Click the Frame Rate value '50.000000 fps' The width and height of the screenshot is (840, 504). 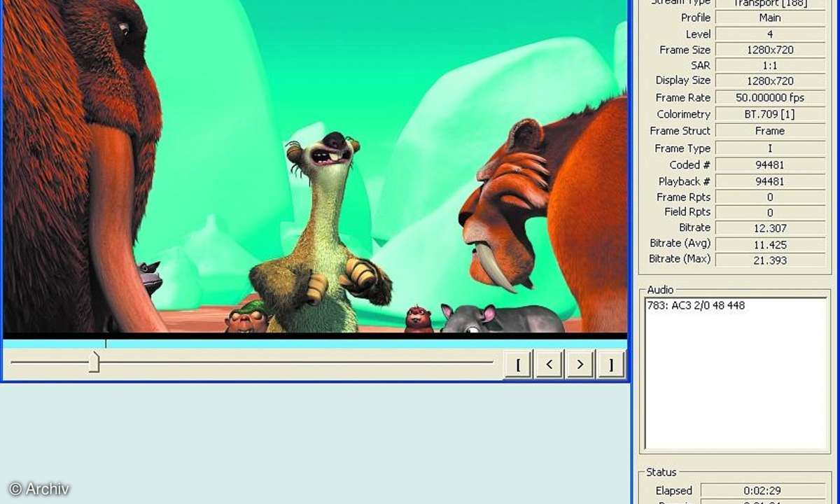coord(770,98)
